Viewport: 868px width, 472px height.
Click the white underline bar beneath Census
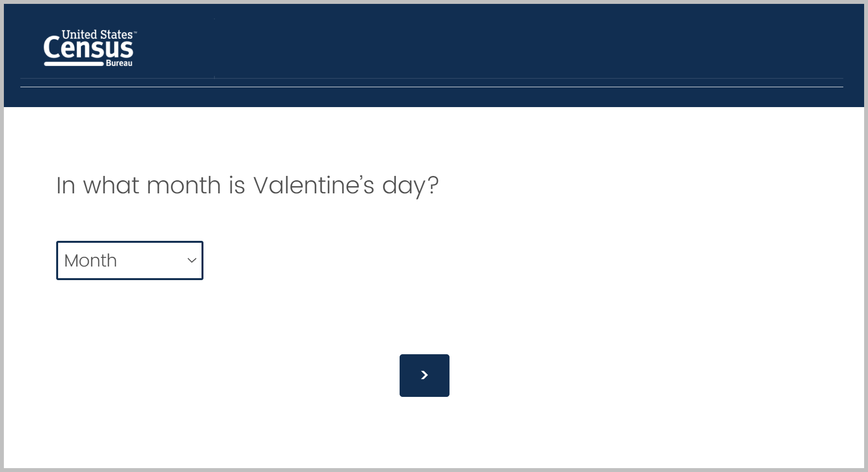point(74,63)
